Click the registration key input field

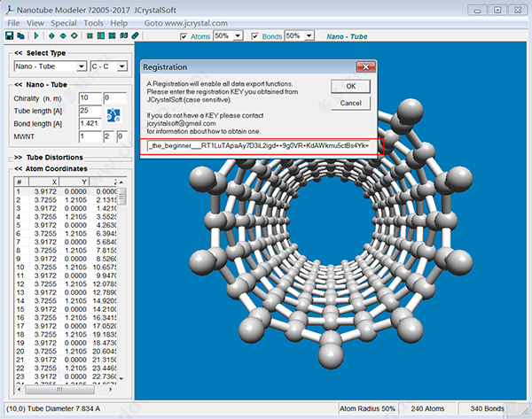259,146
